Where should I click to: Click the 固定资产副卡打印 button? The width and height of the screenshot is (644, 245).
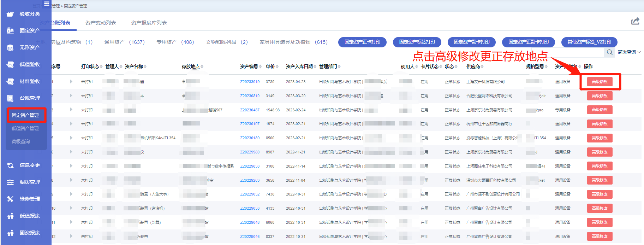click(472, 42)
